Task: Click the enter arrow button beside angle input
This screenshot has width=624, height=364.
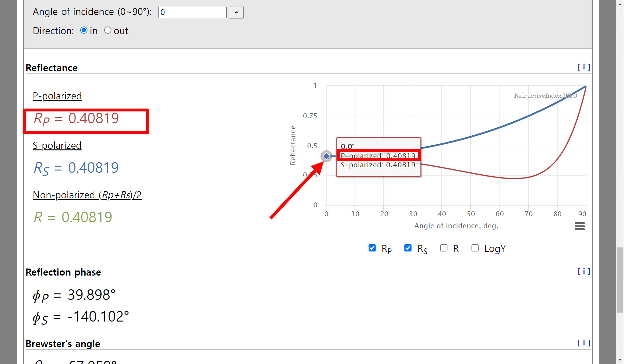Action: point(237,12)
